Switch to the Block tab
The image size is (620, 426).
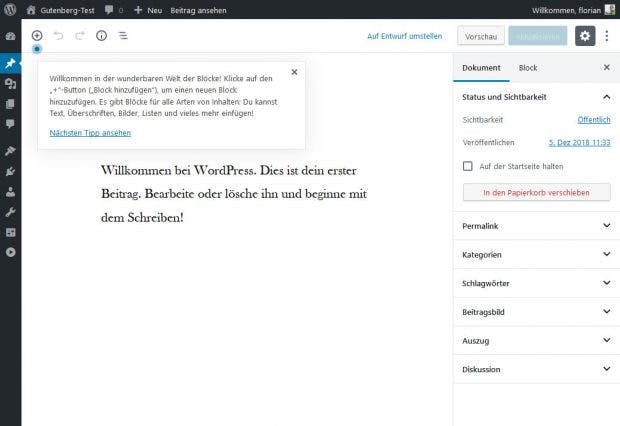pos(528,68)
